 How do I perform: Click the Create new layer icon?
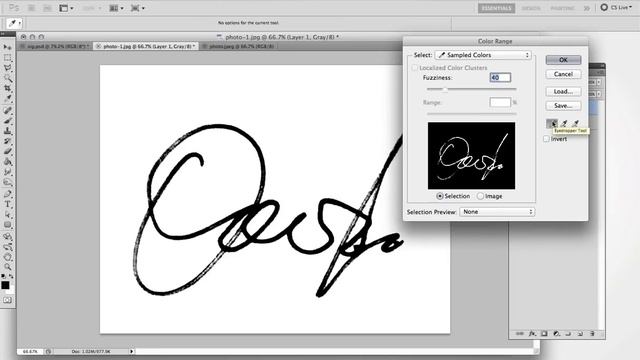pos(580,334)
